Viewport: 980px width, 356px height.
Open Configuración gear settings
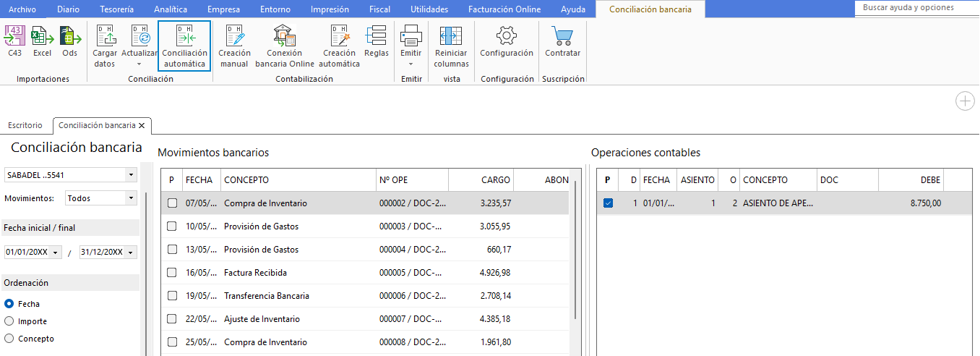click(x=507, y=41)
